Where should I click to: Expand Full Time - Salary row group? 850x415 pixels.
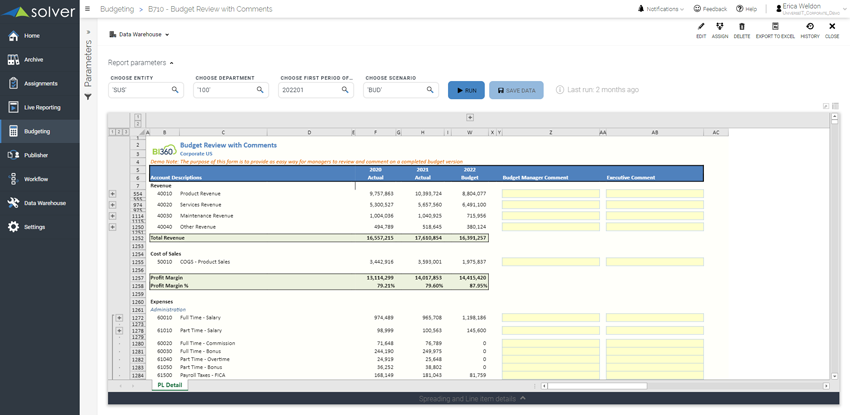click(119, 318)
